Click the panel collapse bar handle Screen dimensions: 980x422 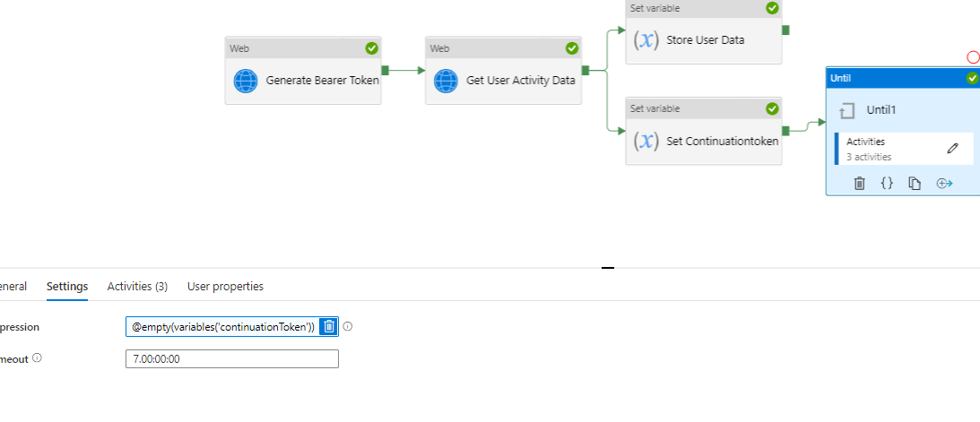(608, 268)
